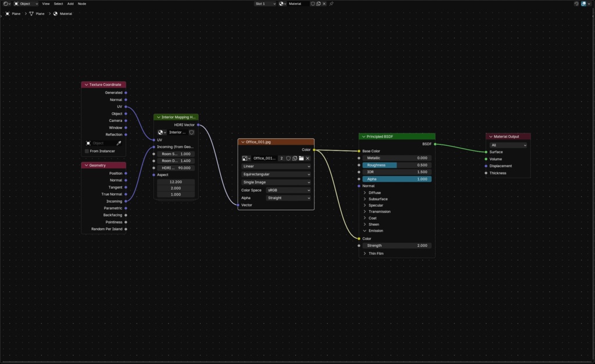Click the Material name field in header

[x=298, y=4]
